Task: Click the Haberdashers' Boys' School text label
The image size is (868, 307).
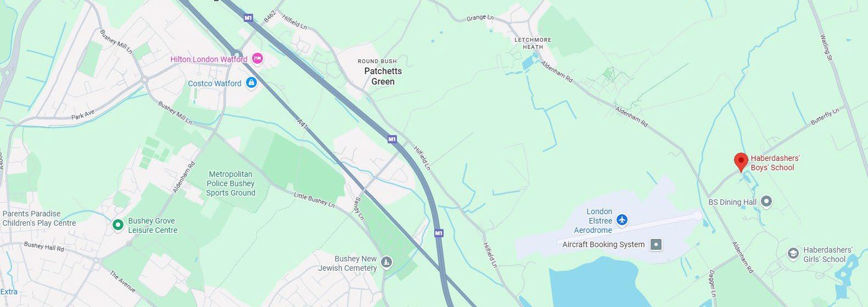Action: click(775, 163)
